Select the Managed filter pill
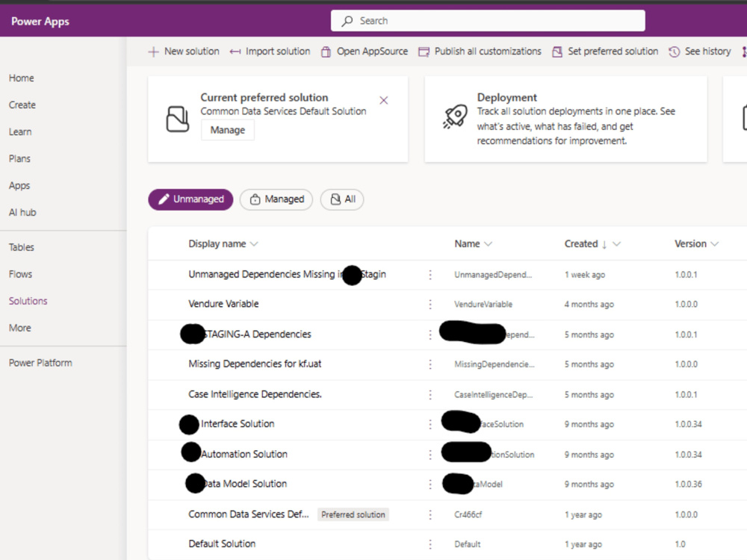The width and height of the screenshot is (747, 560). click(x=276, y=199)
